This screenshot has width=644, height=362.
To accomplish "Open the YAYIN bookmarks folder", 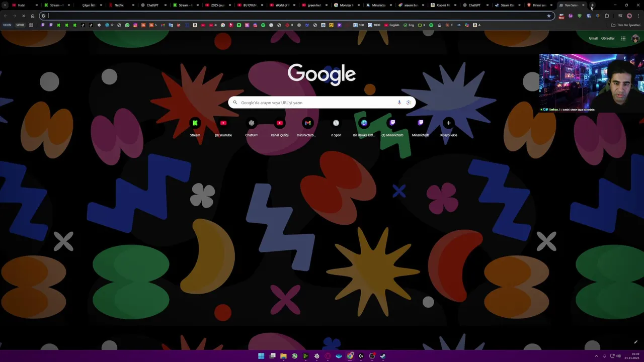I will (x=7, y=25).
